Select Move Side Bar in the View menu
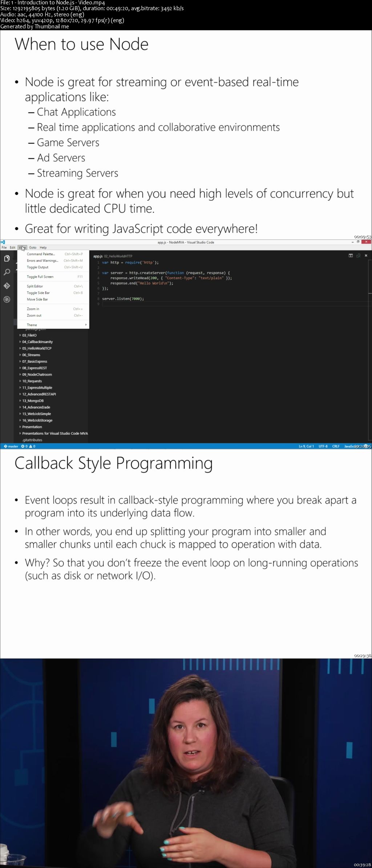 [x=53, y=299]
